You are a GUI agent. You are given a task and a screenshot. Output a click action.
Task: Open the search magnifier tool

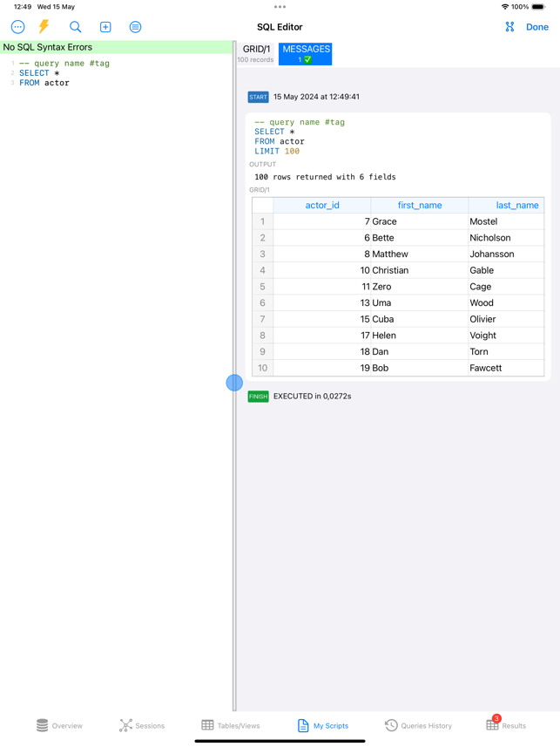coord(76,27)
